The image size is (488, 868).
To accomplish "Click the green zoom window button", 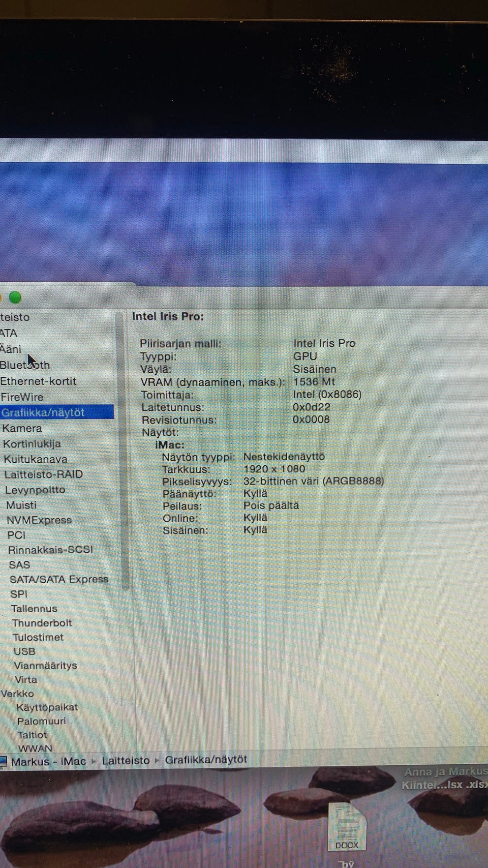I will point(15,297).
